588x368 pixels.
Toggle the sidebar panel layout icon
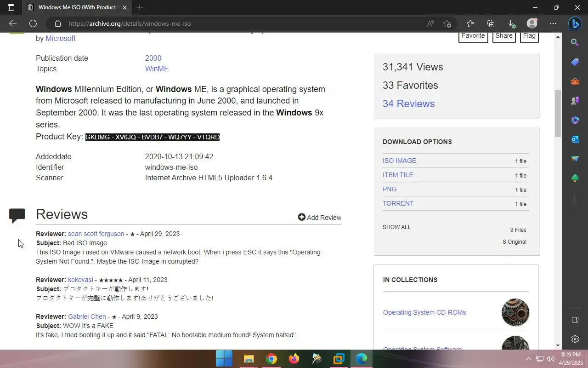click(x=575, y=320)
